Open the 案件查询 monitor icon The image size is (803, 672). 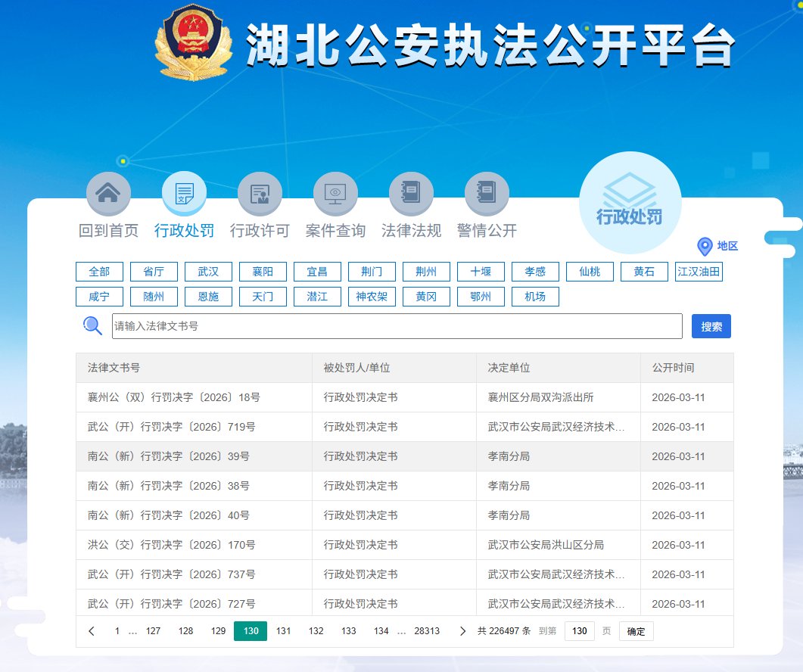click(x=335, y=193)
